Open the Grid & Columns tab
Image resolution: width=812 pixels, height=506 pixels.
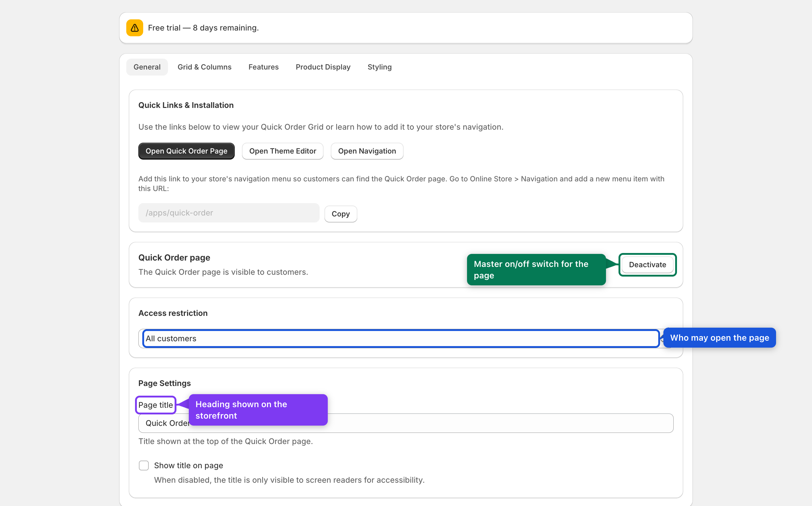(x=204, y=67)
